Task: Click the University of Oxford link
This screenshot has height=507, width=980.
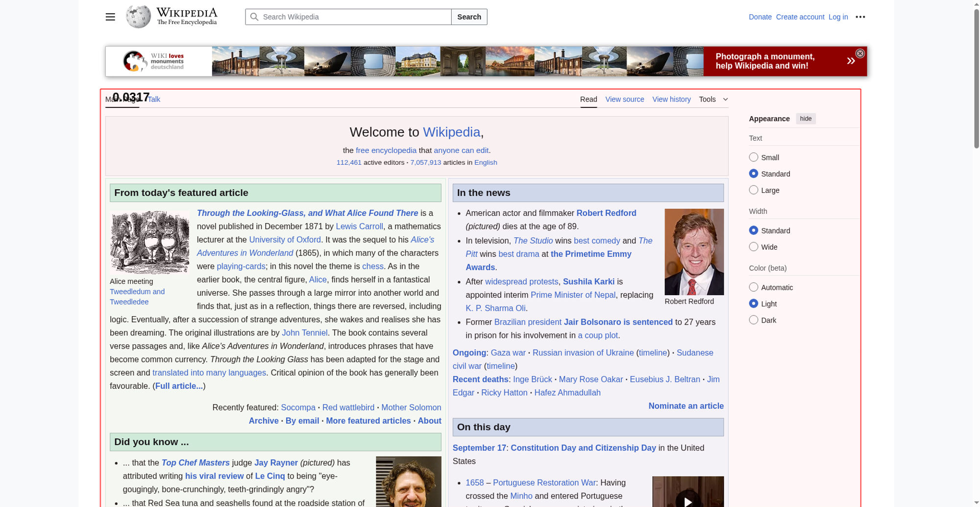Action: tap(285, 240)
